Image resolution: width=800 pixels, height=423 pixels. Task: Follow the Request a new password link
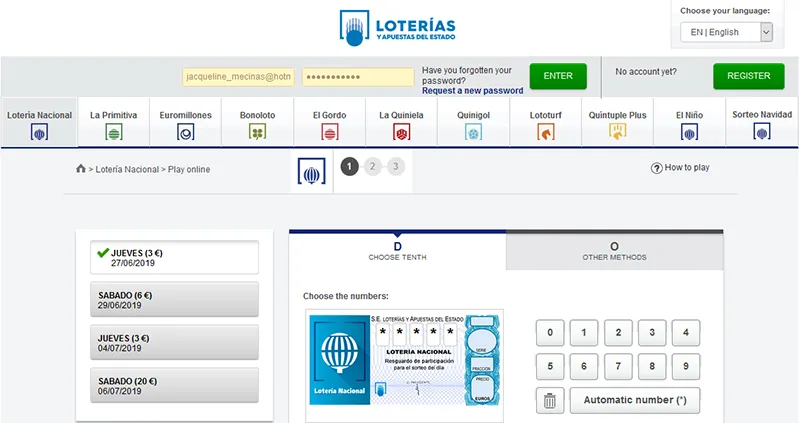[472, 91]
